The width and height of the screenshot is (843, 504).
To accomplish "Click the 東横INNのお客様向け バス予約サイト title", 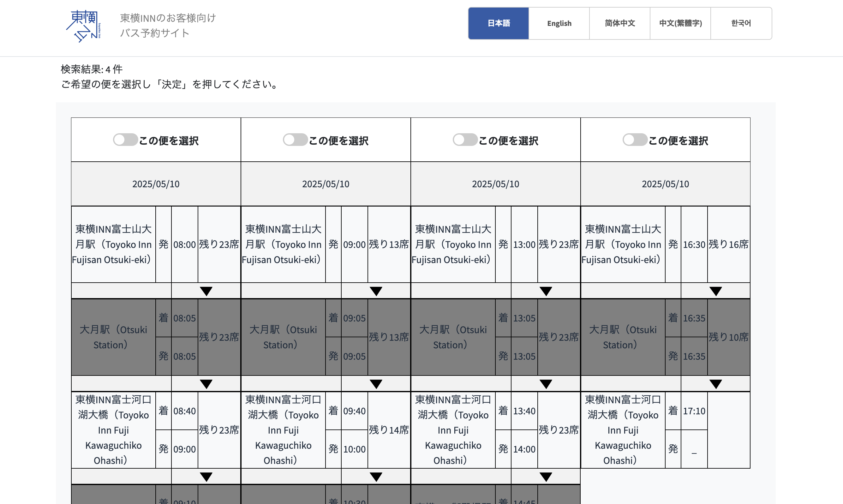I will (168, 26).
